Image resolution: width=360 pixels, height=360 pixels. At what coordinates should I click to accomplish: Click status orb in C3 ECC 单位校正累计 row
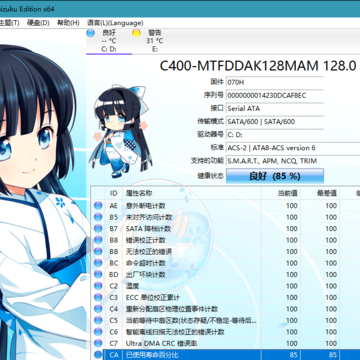98,297
